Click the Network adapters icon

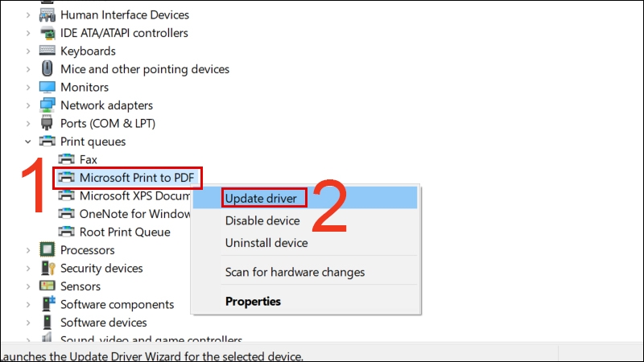[x=47, y=105]
